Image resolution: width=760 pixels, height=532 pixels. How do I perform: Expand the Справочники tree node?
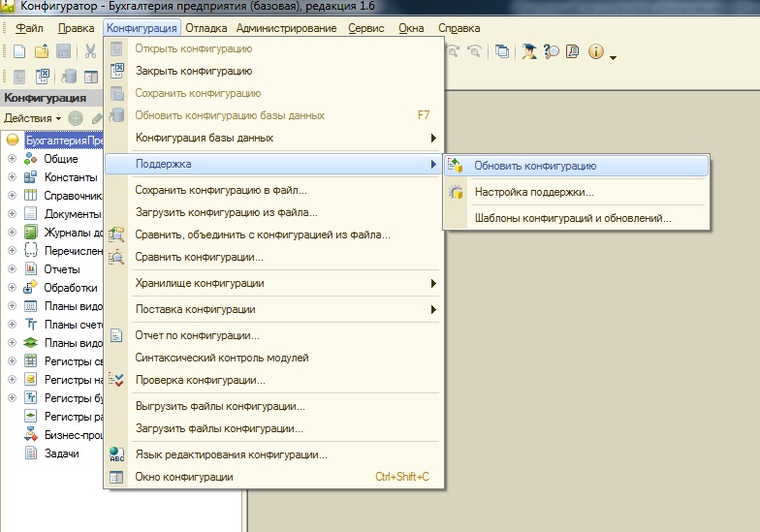pyautogui.click(x=12, y=196)
